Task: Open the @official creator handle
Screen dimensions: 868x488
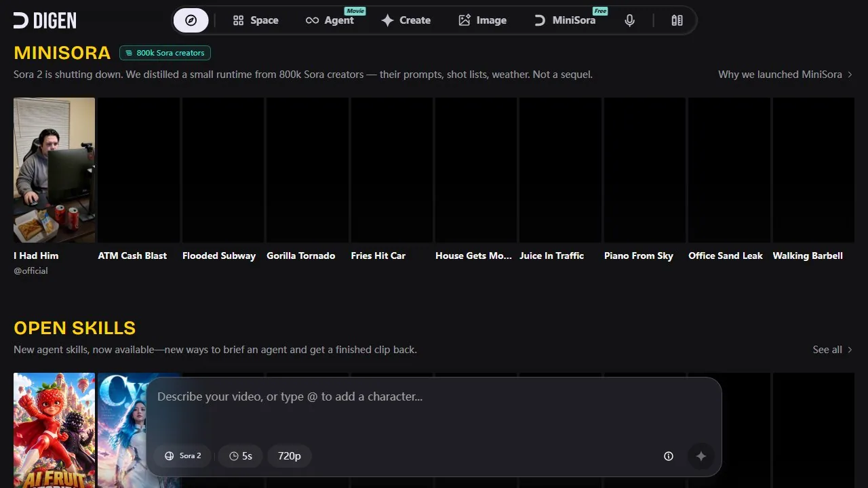Action: click(31, 271)
